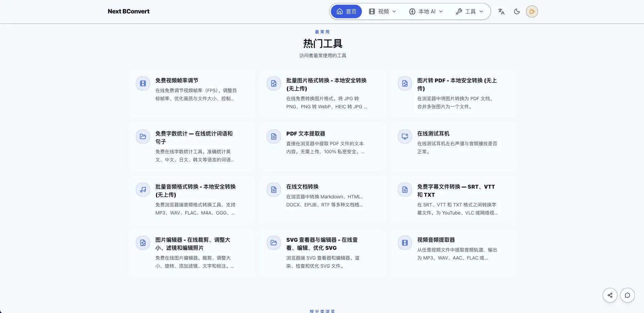Click the orange coffee cup icon

(x=532, y=11)
